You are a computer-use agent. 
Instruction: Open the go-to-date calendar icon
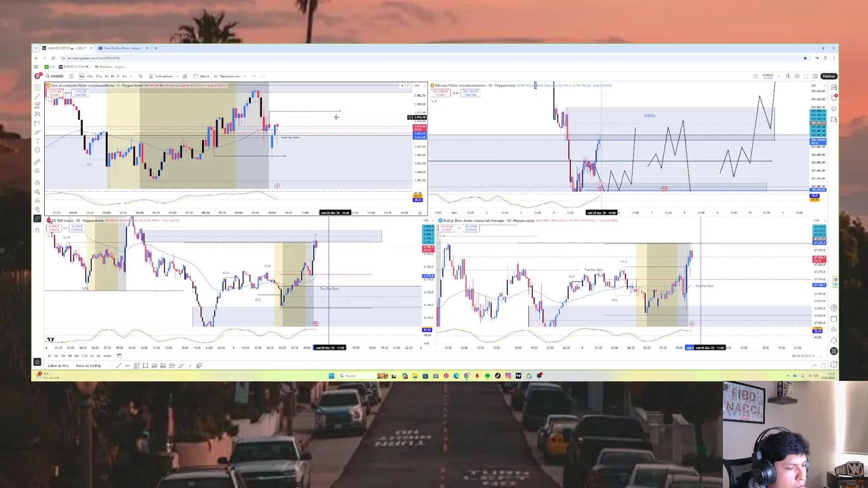tap(119, 356)
